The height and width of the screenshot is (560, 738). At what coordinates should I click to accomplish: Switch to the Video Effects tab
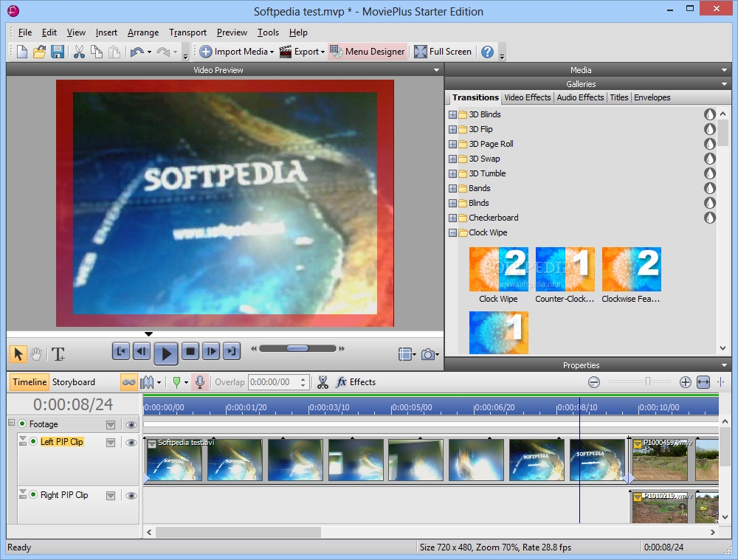coord(527,97)
